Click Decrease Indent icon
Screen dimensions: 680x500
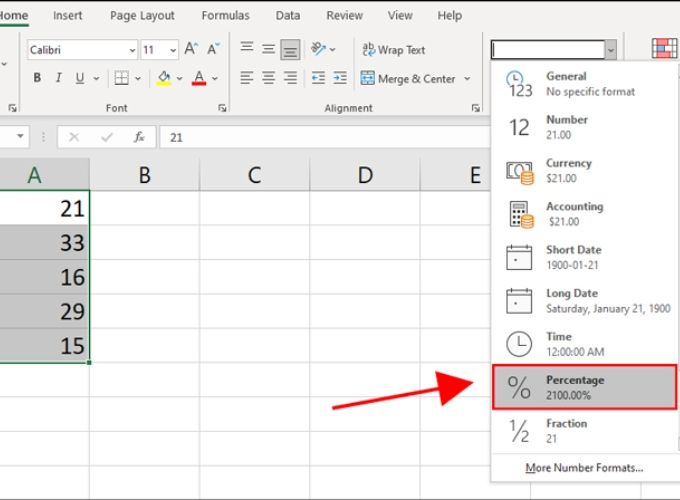[x=318, y=78]
